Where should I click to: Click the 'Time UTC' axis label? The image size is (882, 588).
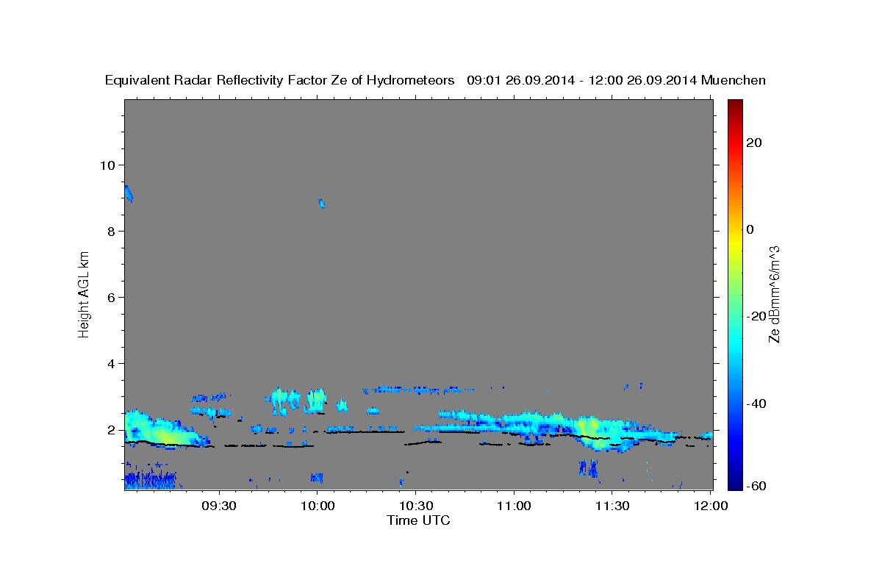(x=418, y=520)
